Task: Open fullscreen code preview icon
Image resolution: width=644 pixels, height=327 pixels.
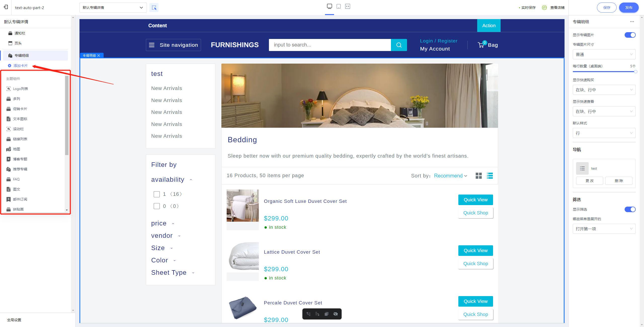Action: (x=348, y=7)
